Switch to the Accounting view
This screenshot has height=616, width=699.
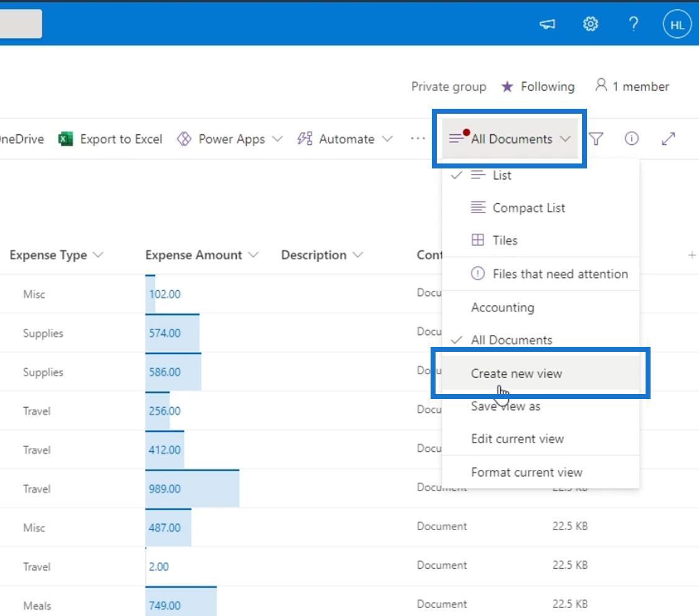coord(541,307)
